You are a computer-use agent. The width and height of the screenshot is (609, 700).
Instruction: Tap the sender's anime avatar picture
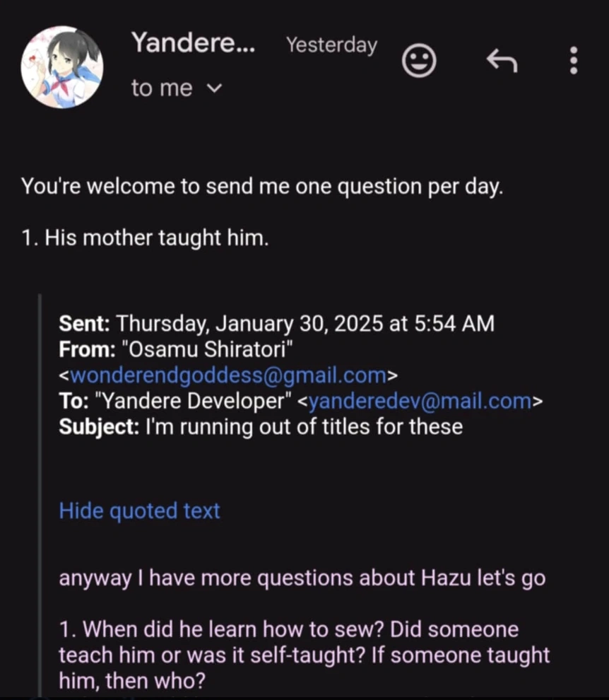click(62, 68)
